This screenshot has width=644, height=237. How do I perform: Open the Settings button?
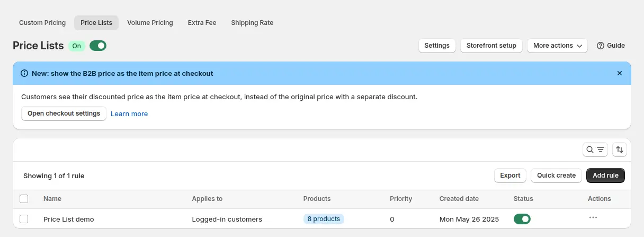pyautogui.click(x=437, y=46)
